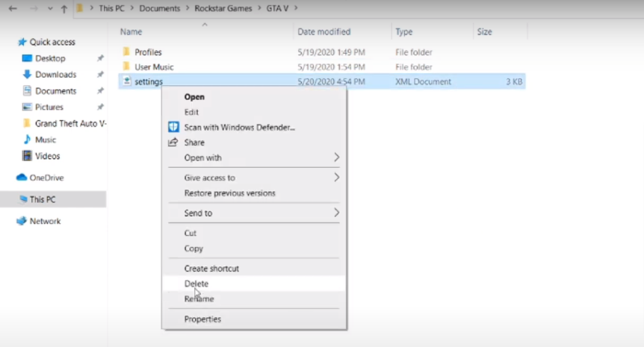
Task: Click the Quick access star icon
Action: 22,42
